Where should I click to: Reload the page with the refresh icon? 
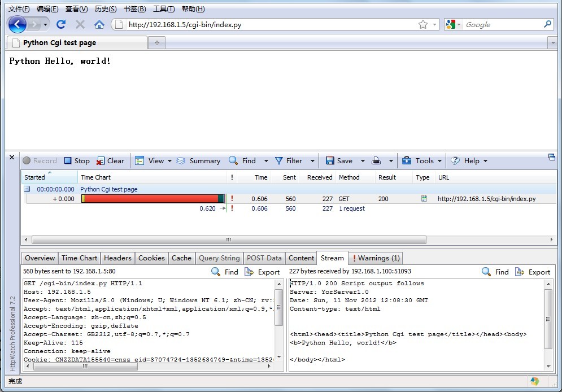(61, 24)
